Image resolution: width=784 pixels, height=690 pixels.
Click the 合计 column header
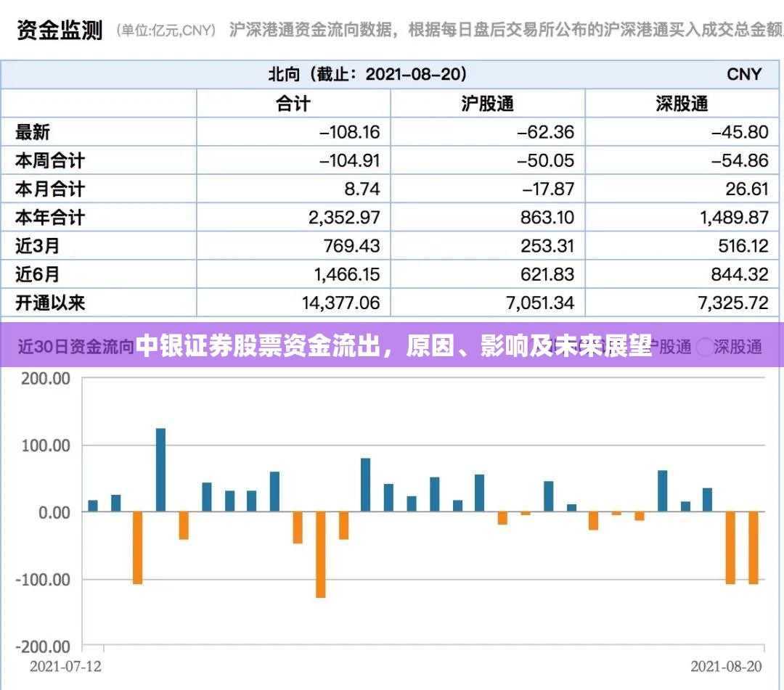tap(293, 104)
